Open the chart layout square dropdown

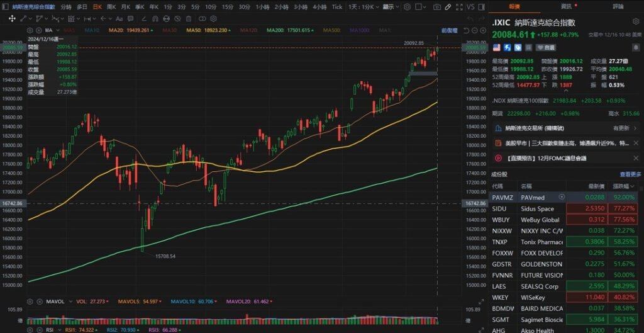click(x=421, y=7)
